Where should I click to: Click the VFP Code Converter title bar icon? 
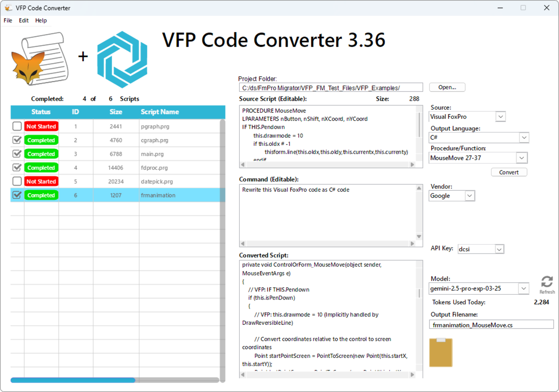(8, 7)
